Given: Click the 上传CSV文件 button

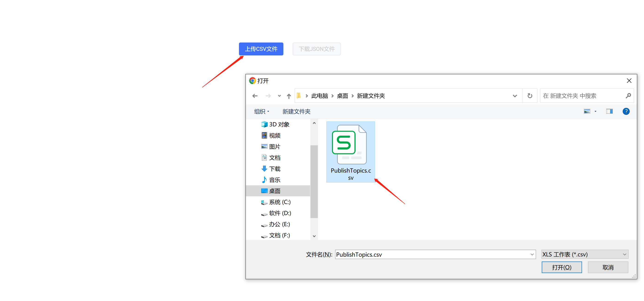Looking at the screenshot, I should [x=261, y=49].
